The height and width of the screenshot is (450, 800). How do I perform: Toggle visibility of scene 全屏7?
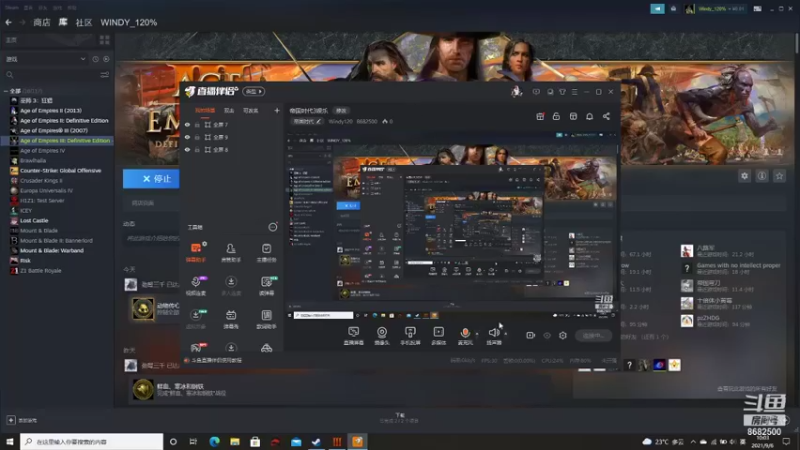pos(187,124)
